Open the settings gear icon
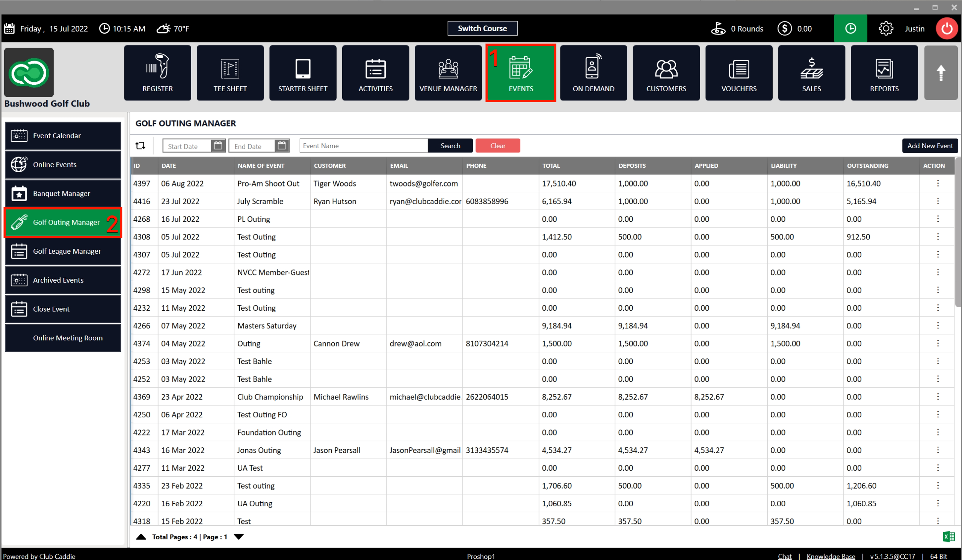This screenshot has width=962, height=560. (x=885, y=29)
